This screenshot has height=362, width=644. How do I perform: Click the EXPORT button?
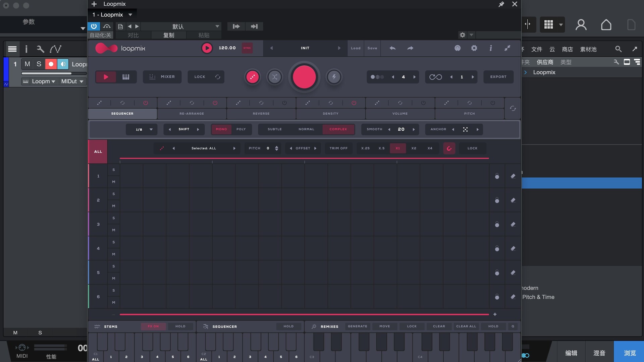[498, 77]
